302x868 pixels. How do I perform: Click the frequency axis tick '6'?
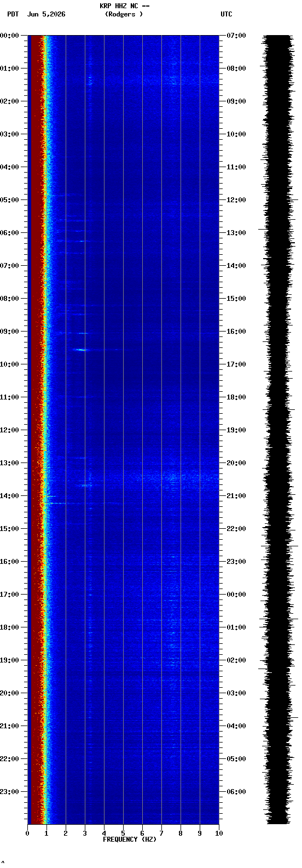coord(142,833)
